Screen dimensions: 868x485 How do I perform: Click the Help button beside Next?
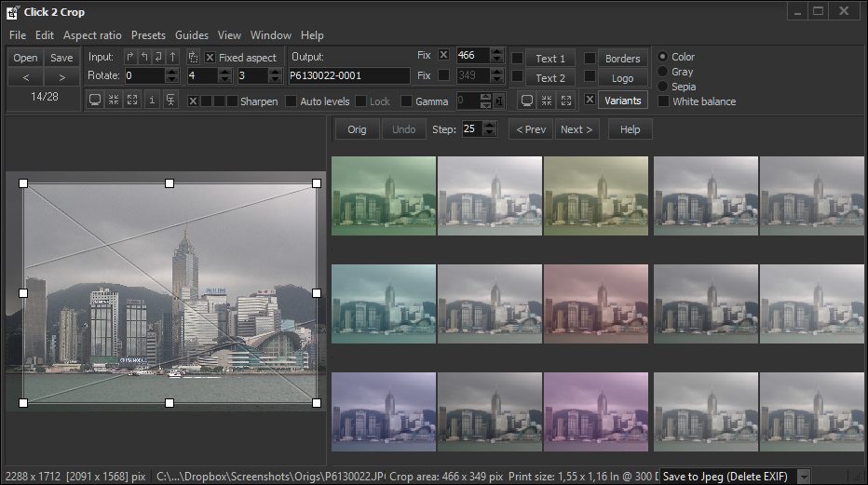[630, 129]
